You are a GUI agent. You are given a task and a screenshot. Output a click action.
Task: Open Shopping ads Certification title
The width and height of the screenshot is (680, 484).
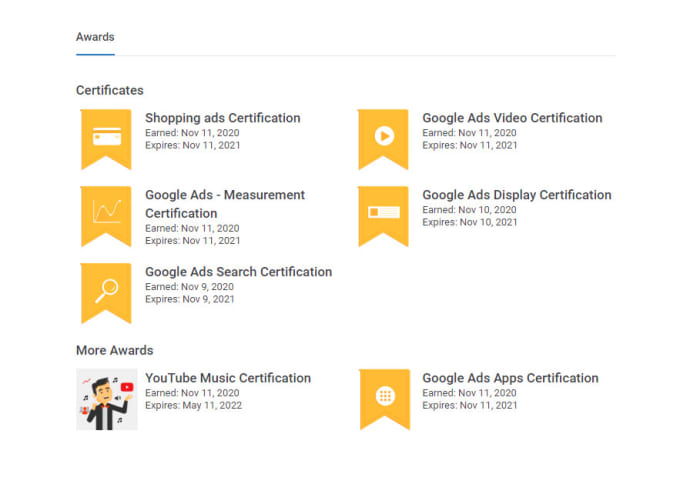[x=222, y=118]
